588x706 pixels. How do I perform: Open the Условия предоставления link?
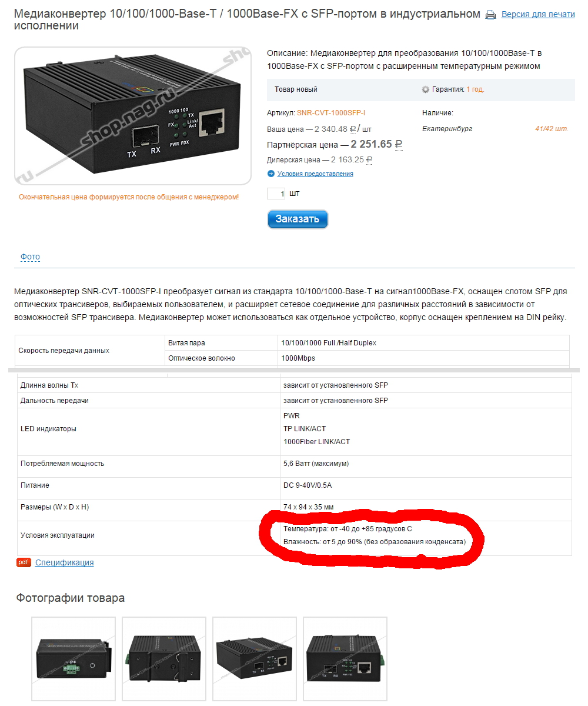pos(315,174)
